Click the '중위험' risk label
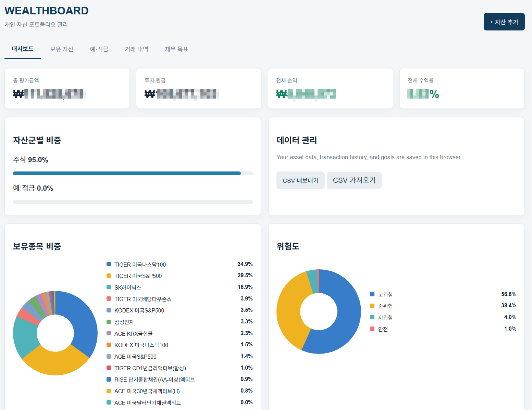532x410 pixels. tap(385, 306)
